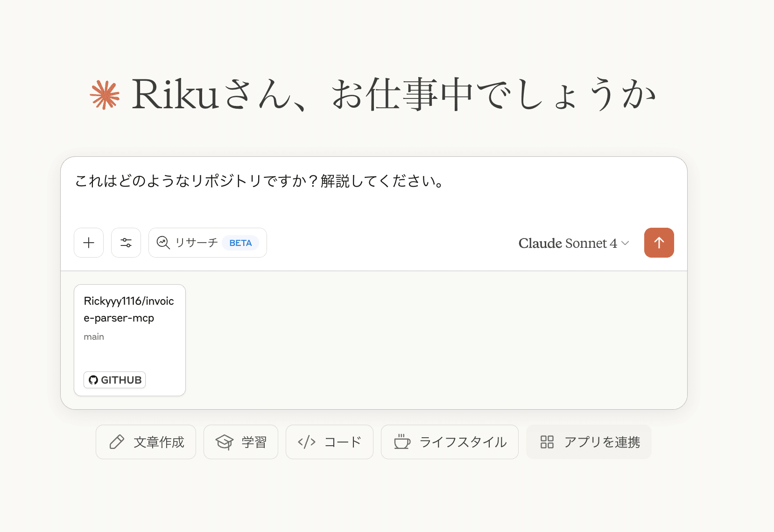Open the invoice-parser-mcp repository attachment card
This screenshot has height=532, width=774.
130,327
